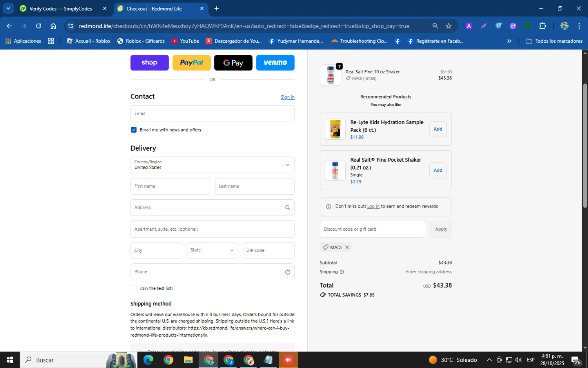
Task: Open the Extensions puzzle icon
Action: 543,26
